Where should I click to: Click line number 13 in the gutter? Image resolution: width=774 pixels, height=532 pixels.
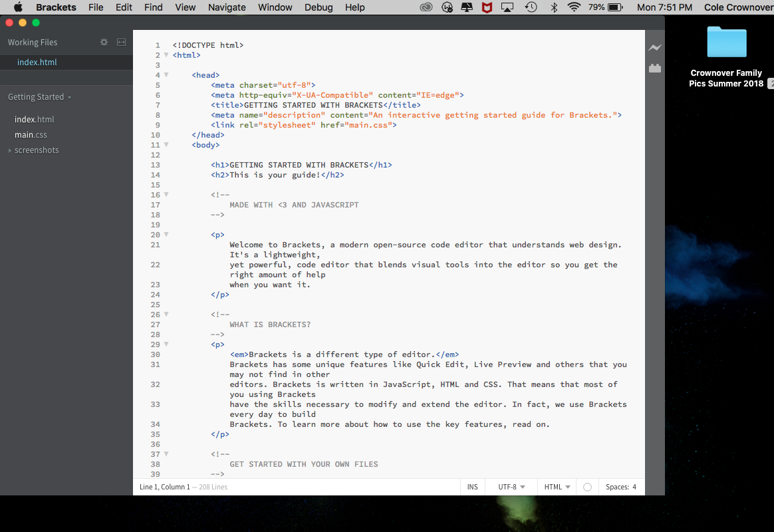coord(156,165)
